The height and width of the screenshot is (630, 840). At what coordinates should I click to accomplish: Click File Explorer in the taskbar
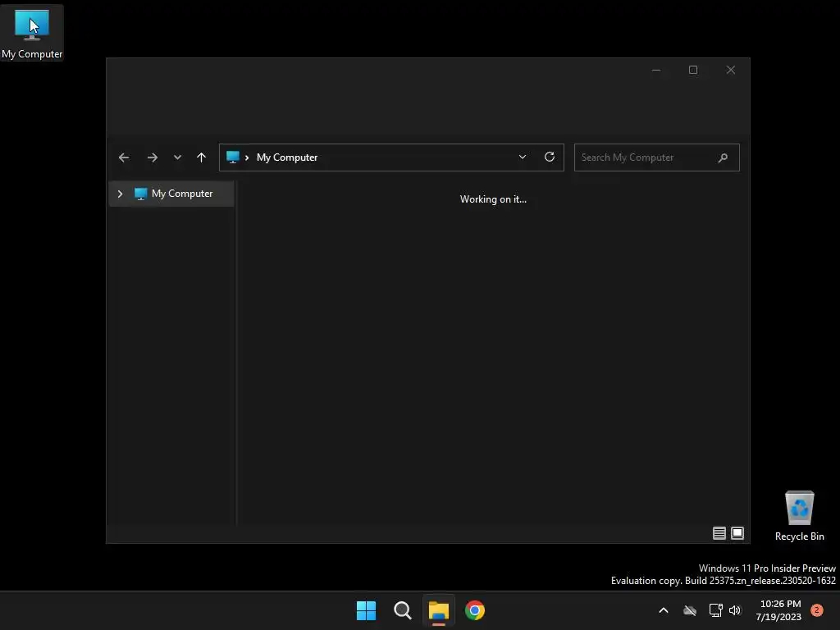coord(438,610)
